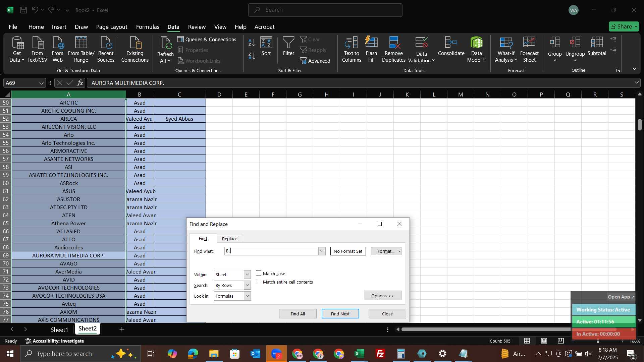Open the Sort dialog
Image resolution: width=644 pixels, height=362 pixels.
coord(266,46)
